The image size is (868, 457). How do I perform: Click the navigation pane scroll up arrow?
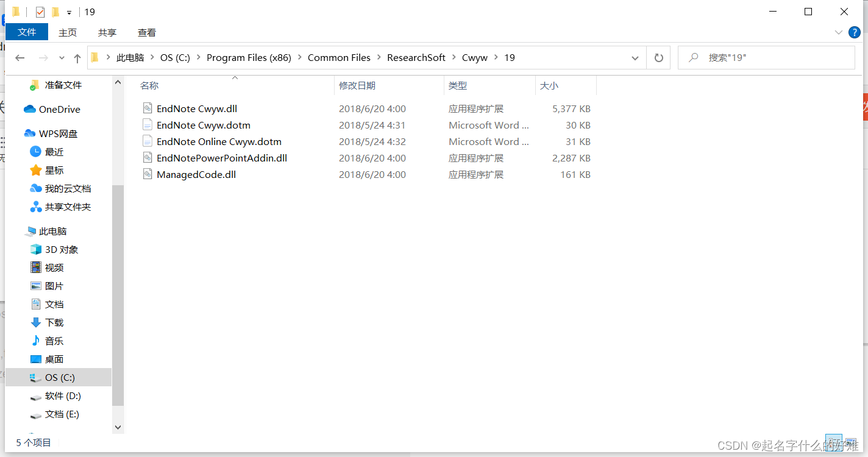pyautogui.click(x=118, y=82)
